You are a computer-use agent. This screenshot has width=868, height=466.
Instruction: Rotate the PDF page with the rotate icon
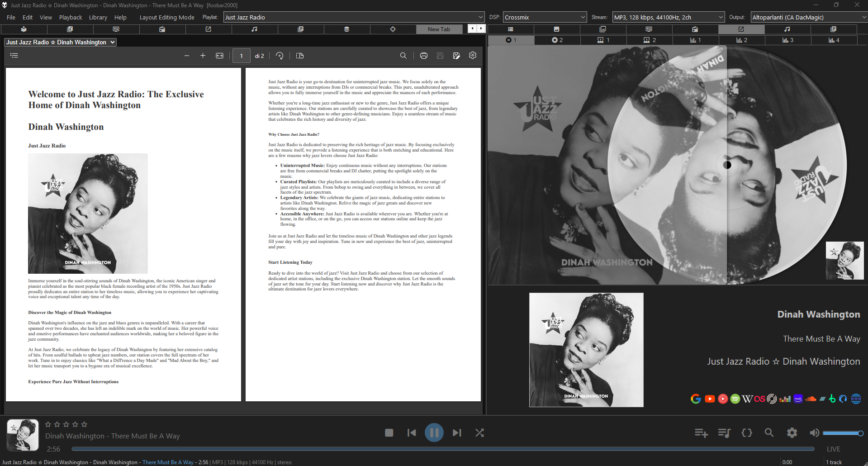280,56
